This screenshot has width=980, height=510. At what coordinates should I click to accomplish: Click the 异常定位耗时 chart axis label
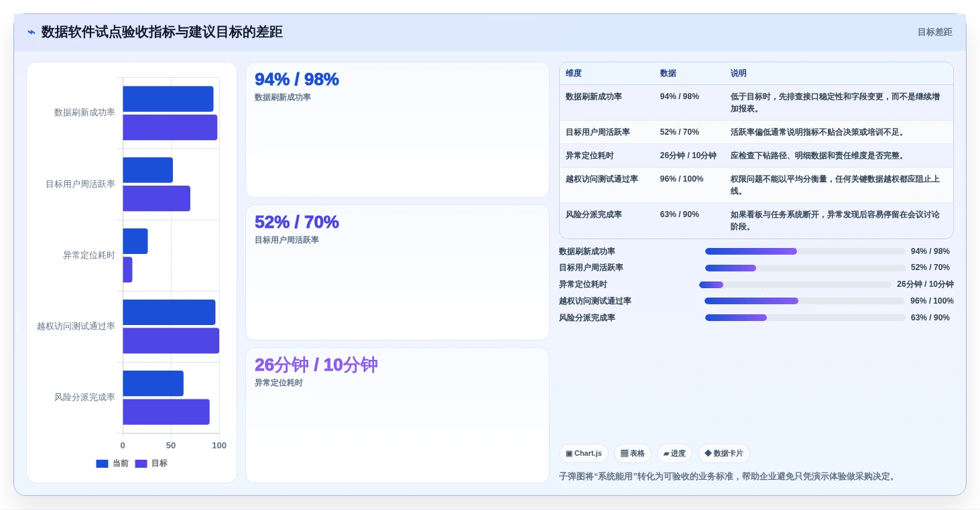[89, 255]
